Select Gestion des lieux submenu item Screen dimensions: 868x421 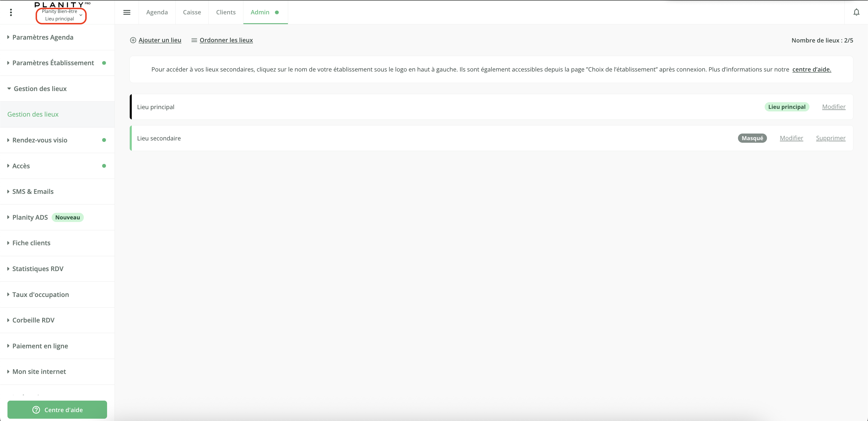33,114
